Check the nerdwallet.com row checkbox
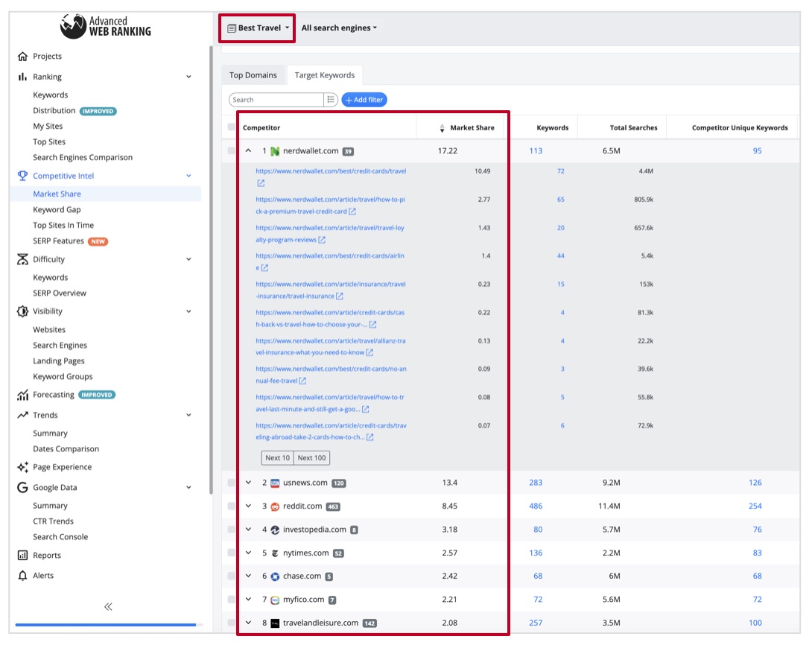 (232, 150)
